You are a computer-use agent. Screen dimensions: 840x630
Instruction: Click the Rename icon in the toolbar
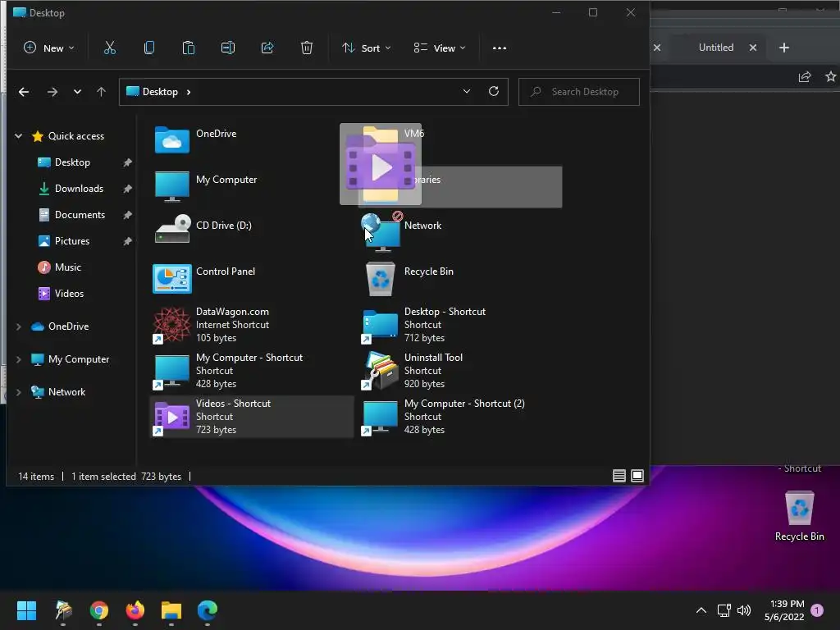point(228,48)
